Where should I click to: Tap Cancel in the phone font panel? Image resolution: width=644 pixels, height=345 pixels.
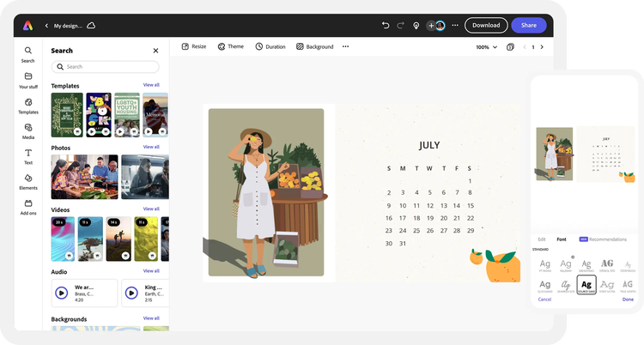tap(544, 299)
